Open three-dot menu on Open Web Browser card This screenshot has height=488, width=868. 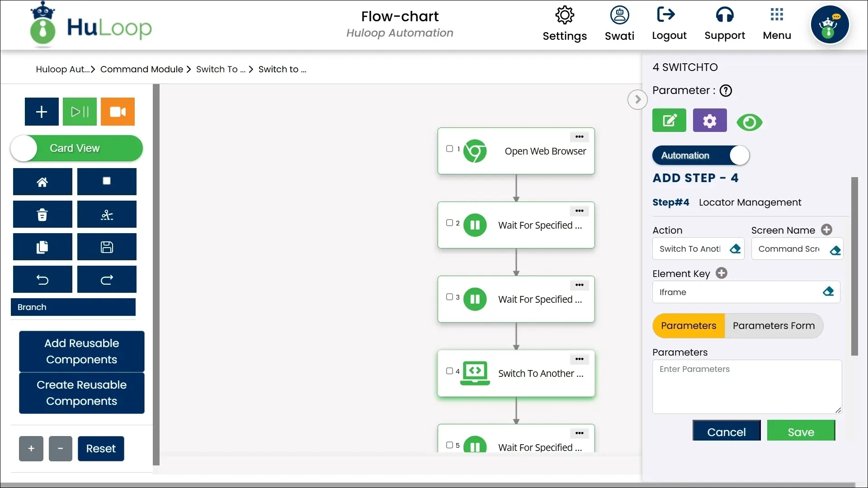[579, 137]
